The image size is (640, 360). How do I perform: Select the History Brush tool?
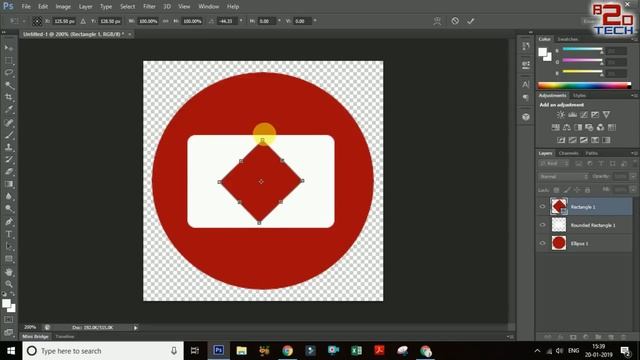pyautogui.click(x=9, y=159)
